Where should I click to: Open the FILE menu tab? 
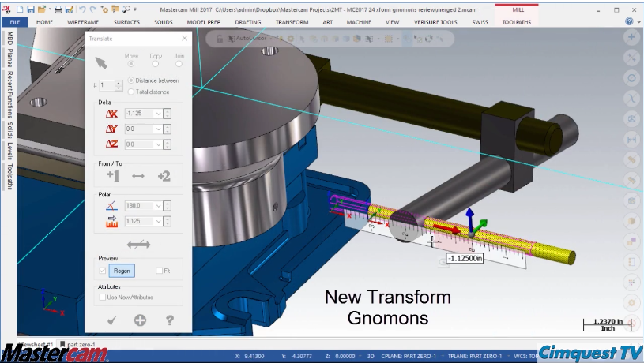[15, 22]
